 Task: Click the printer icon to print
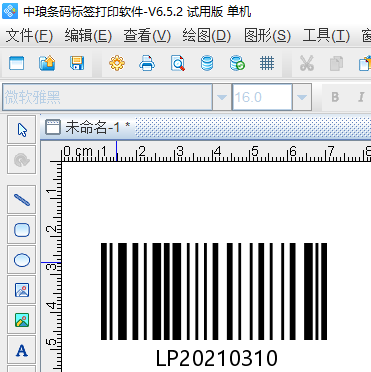pyautogui.click(x=147, y=63)
